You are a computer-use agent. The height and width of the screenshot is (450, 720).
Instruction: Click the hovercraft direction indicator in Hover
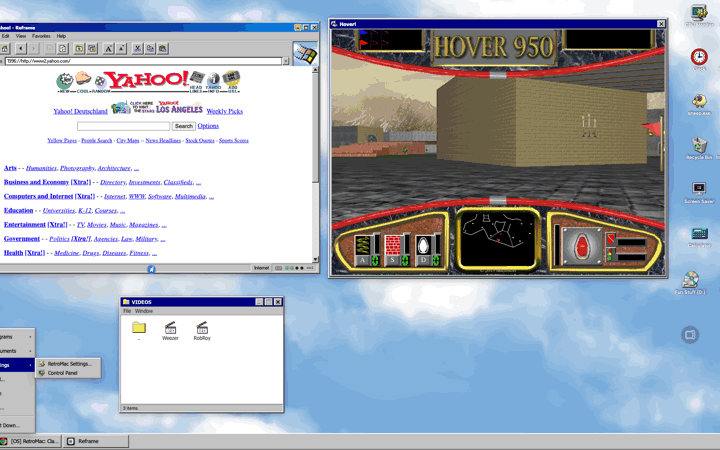point(582,246)
